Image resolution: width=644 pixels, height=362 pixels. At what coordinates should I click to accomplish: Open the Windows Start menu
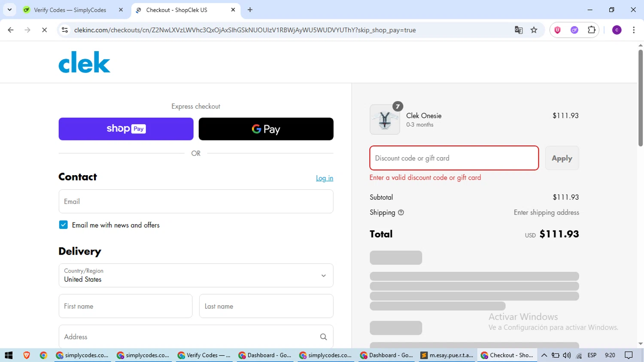coord(9,355)
